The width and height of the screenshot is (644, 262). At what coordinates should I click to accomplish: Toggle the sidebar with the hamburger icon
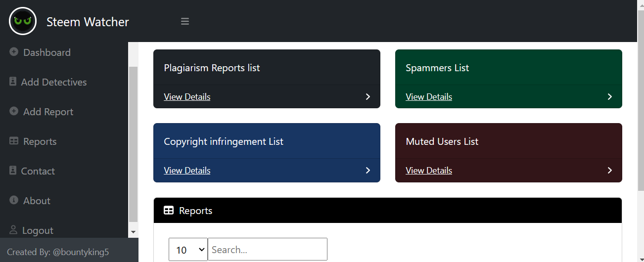click(185, 21)
